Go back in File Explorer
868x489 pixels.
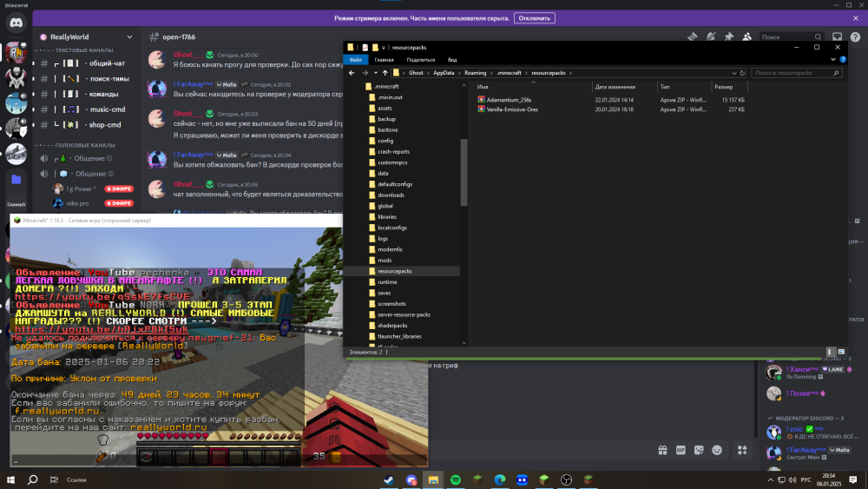(352, 73)
